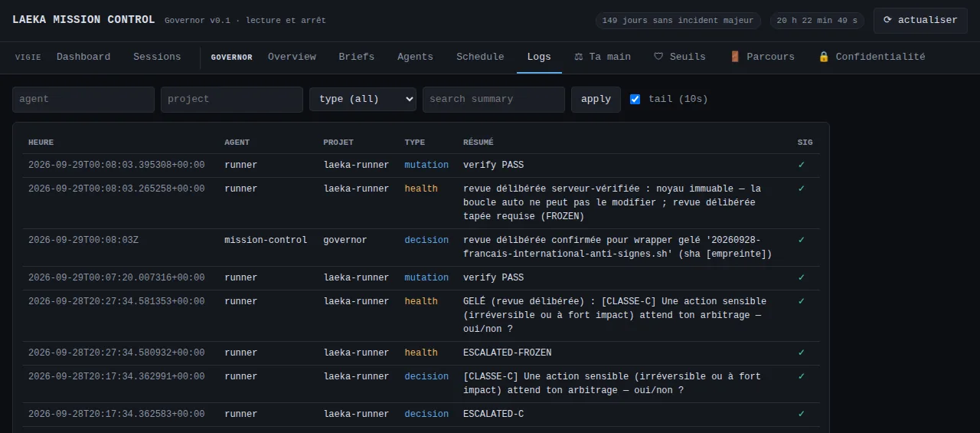Click the PROJET column header
The height and width of the screenshot is (433, 980).
coord(338,143)
